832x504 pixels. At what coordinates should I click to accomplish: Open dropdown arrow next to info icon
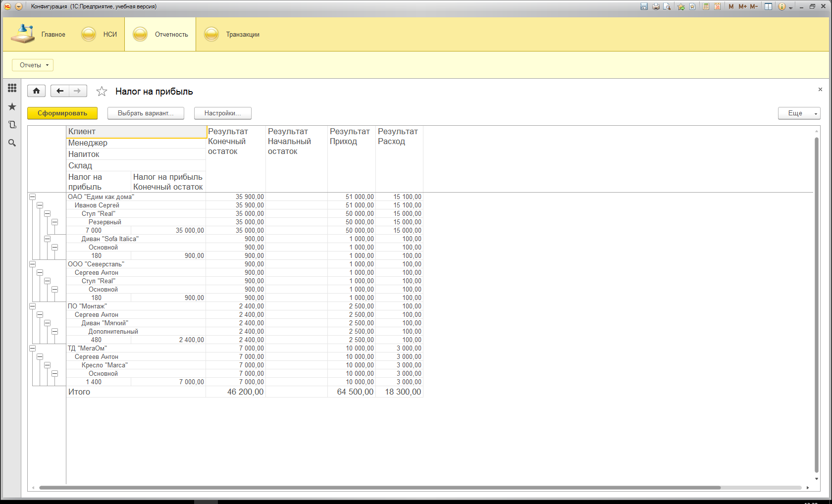[790, 7]
